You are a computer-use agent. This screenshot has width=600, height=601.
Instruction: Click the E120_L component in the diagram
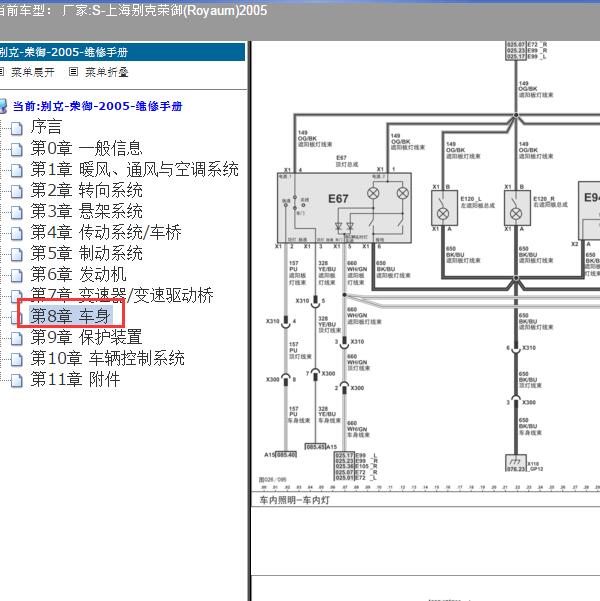click(444, 208)
